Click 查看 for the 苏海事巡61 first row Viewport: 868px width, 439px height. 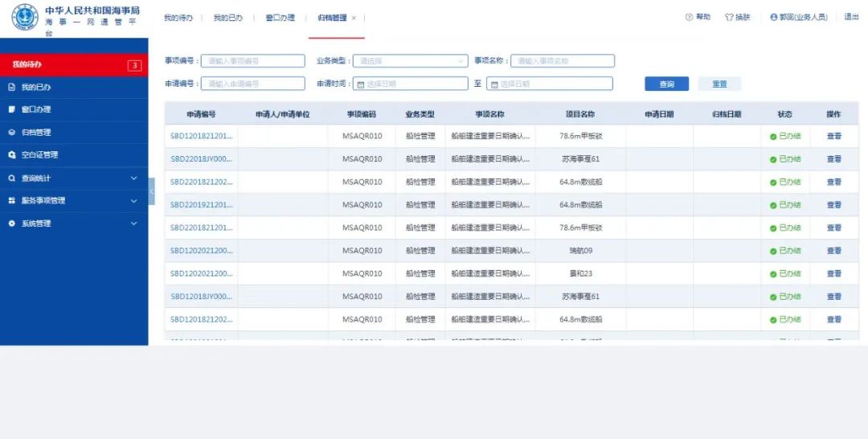(833, 159)
